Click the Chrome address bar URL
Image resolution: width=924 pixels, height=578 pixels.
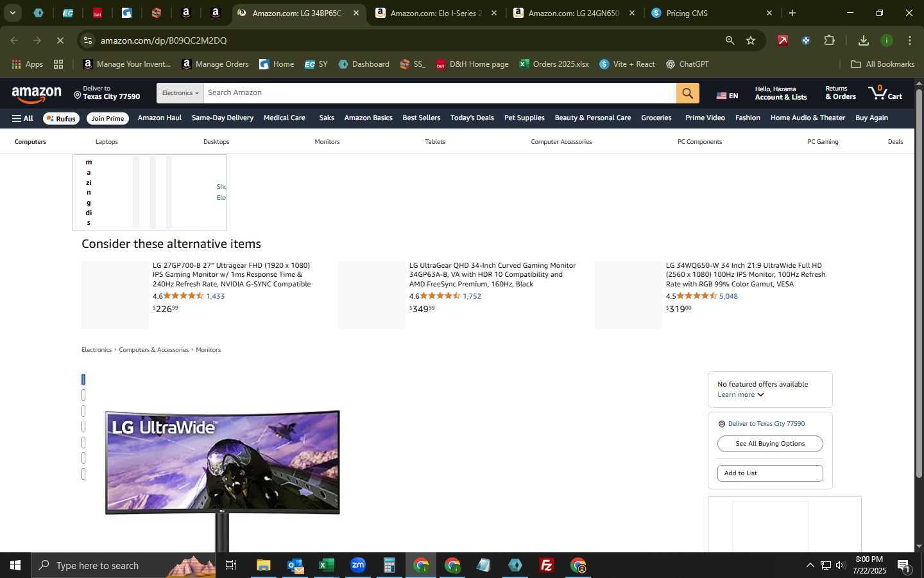[164, 40]
